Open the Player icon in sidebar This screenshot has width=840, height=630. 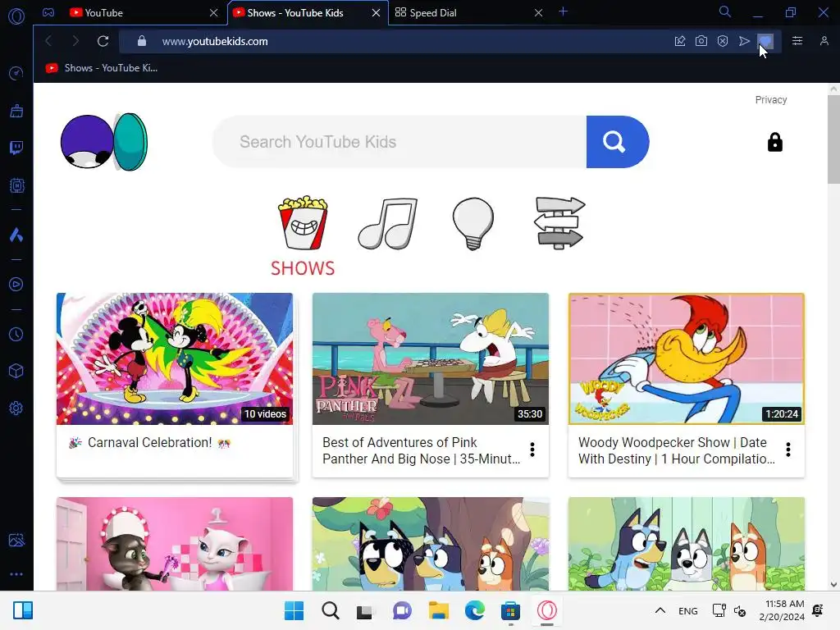tap(16, 284)
